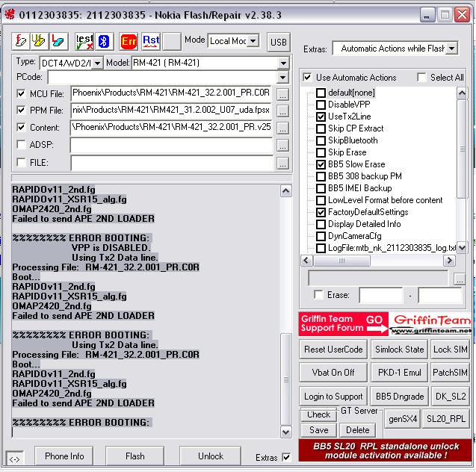Uncheck the BB5 Slow Erase option

coord(321,164)
